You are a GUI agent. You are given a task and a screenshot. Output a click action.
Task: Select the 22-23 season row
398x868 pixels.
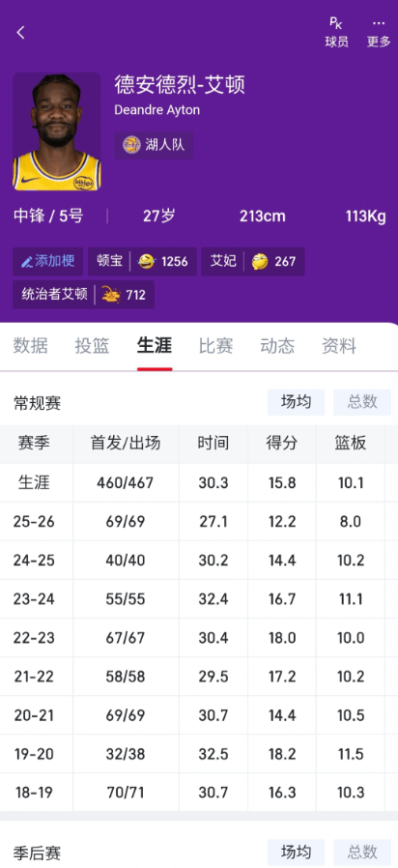[x=199, y=638]
